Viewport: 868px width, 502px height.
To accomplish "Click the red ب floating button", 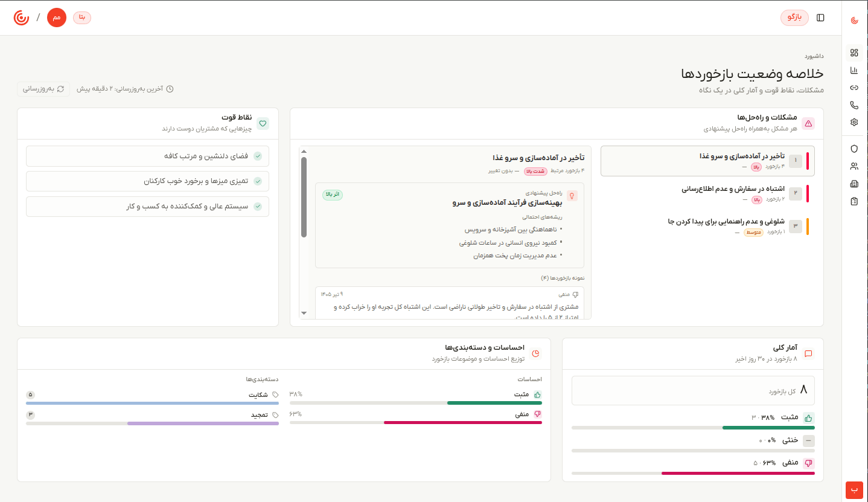I will [854, 490].
